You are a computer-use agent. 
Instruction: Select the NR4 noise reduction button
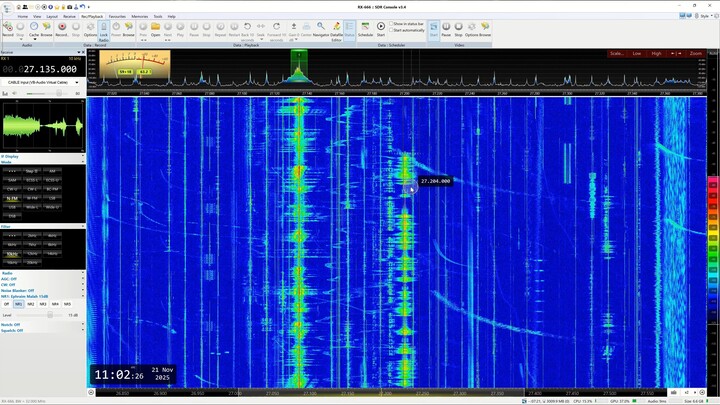[55, 304]
